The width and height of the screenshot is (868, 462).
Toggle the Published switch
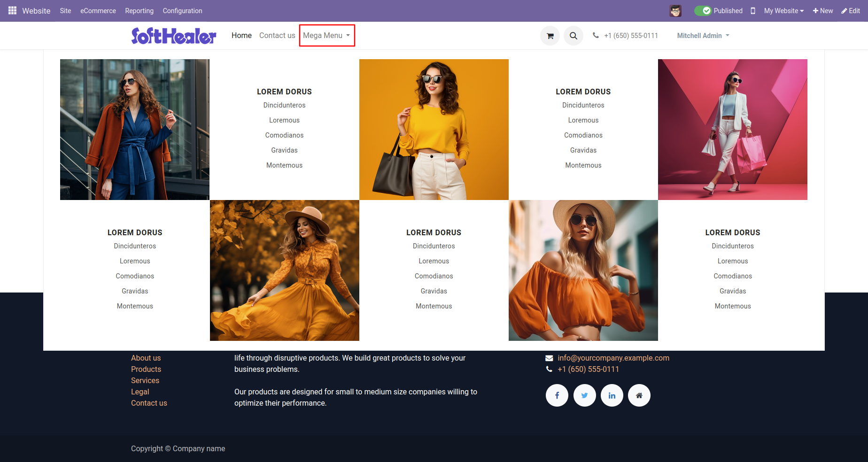coord(703,11)
